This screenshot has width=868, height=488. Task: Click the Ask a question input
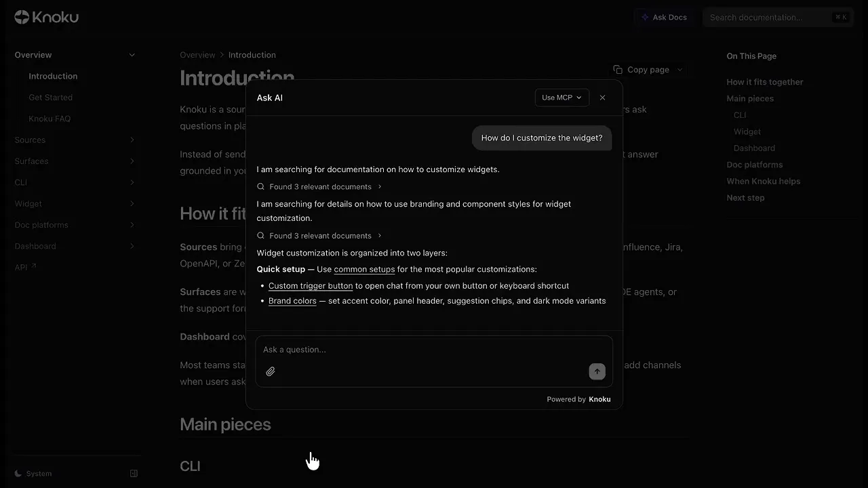pyautogui.click(x=434, y=350)
